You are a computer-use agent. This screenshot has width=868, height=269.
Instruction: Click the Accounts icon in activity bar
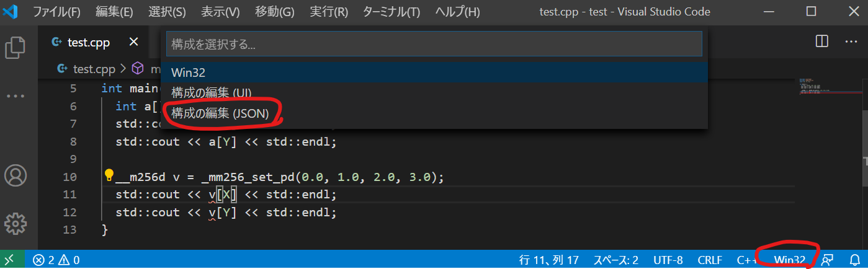click(x=16, y=176)
